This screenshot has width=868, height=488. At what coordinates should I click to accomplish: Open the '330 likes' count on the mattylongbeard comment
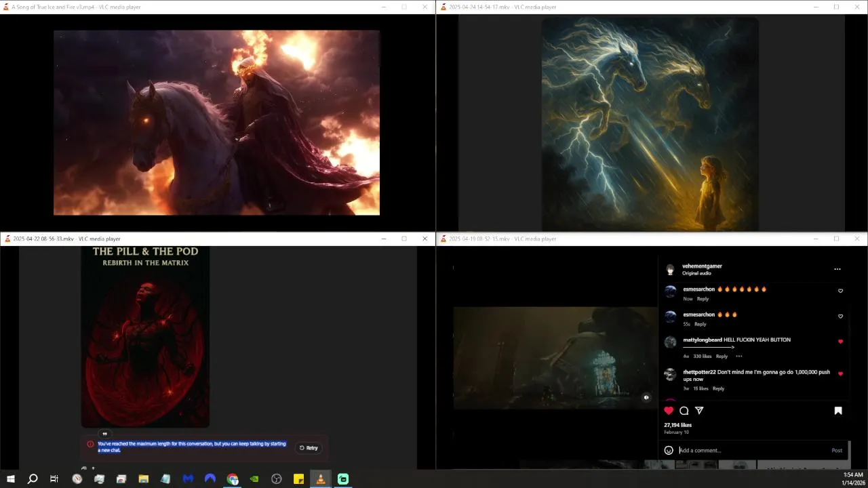click(x=703, y=357)
